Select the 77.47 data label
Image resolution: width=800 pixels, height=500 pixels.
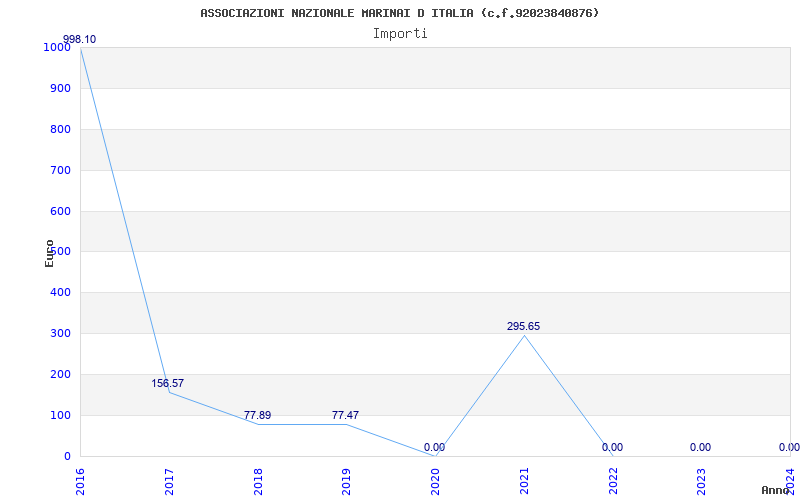(x=345, y=415)
